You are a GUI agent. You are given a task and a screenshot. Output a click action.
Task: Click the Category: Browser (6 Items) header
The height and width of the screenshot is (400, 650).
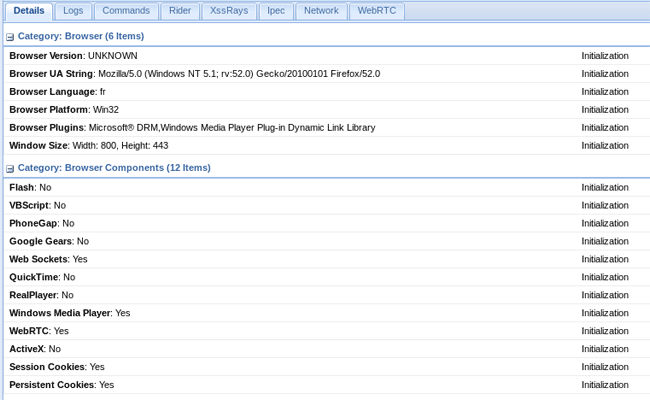[81, 36]
